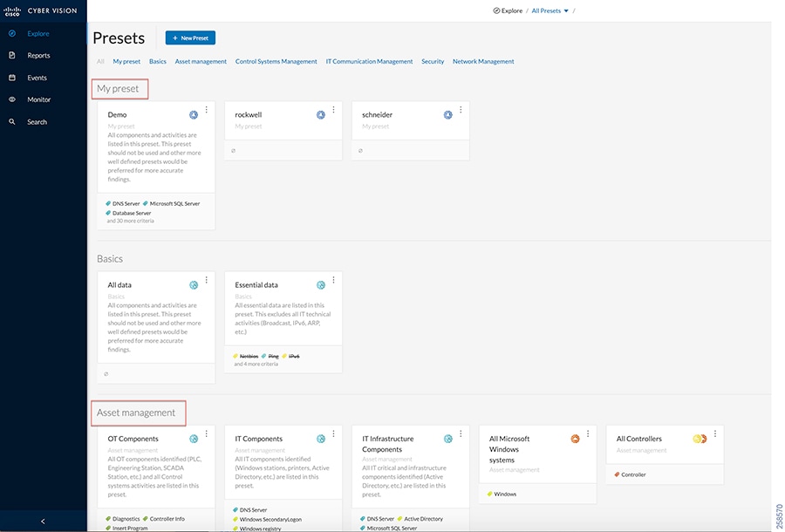Collapse the sidebar with bottom arrow

point(43,521)
